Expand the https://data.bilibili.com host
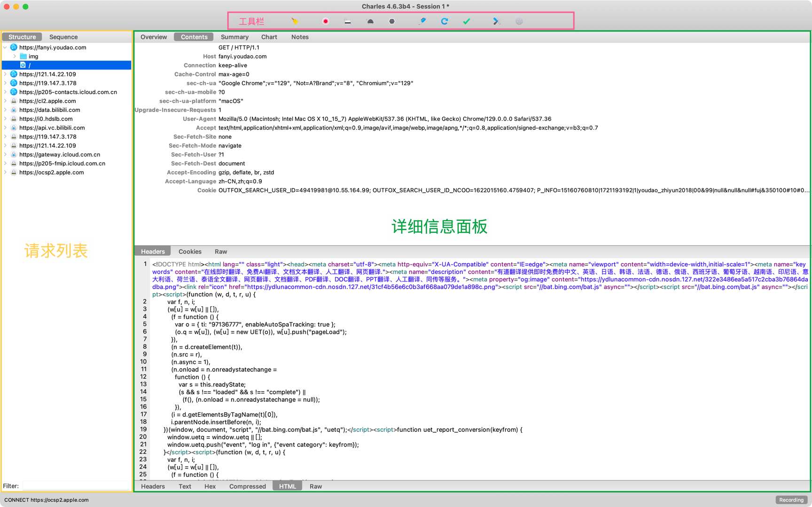The height and width of the screenshot is (507, 812). [5, 110]
